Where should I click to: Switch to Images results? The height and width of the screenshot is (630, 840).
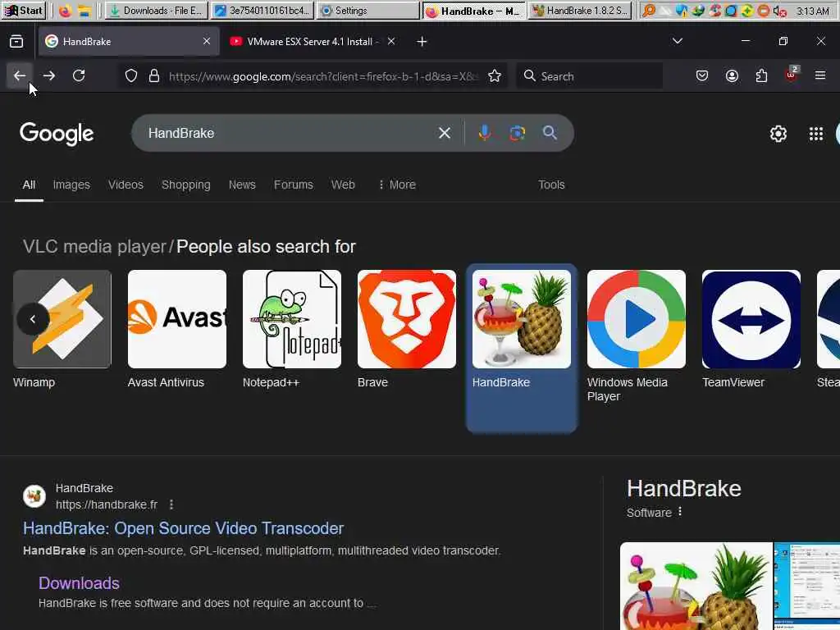pos(71,185)
